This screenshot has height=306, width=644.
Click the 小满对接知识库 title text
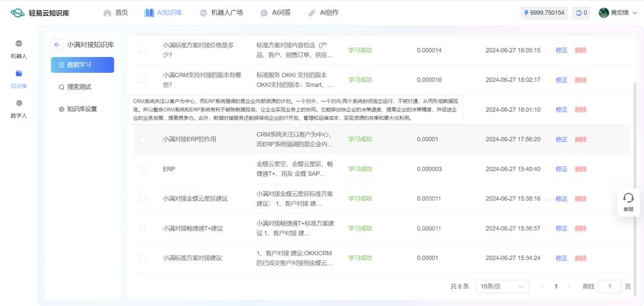tap(91, 45)
